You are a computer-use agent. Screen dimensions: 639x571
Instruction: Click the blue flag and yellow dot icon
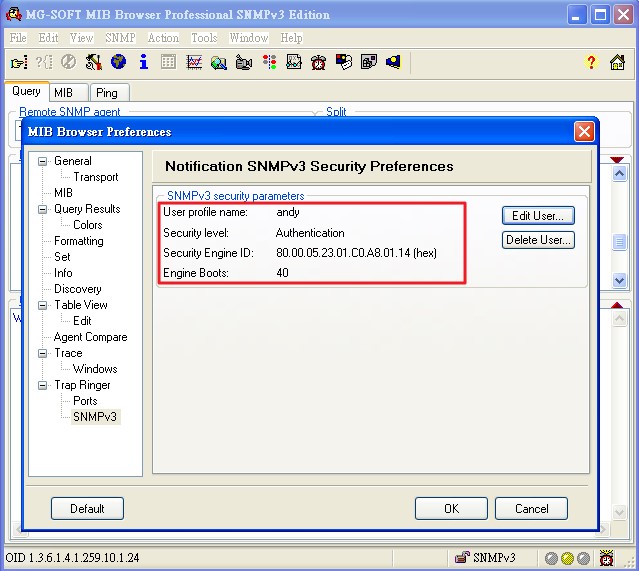tap(394, 62)
